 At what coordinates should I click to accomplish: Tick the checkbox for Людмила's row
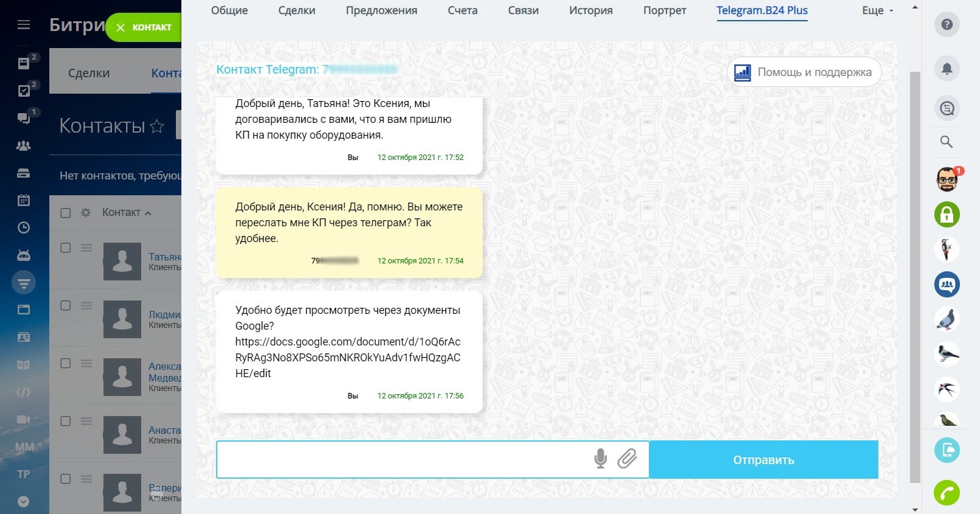point(66,305)
